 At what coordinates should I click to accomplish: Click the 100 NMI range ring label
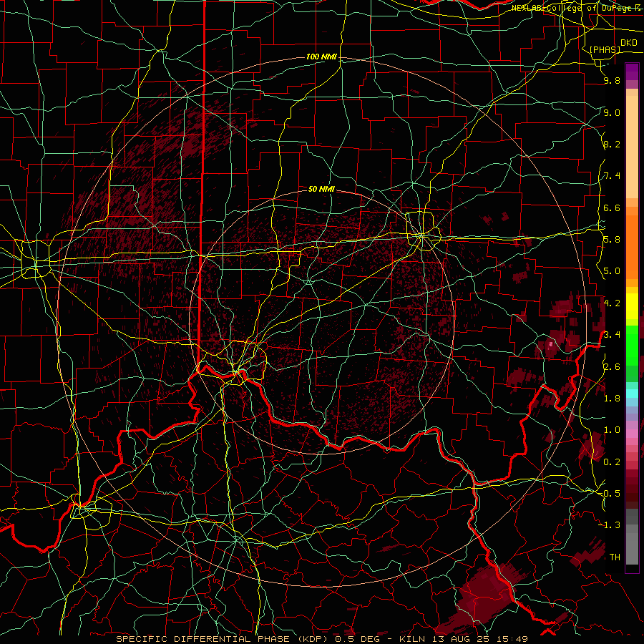click(321, 57)
